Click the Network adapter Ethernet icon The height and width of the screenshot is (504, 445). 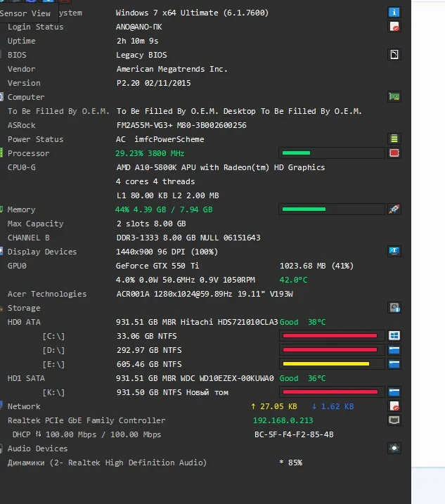click(394, 420)
